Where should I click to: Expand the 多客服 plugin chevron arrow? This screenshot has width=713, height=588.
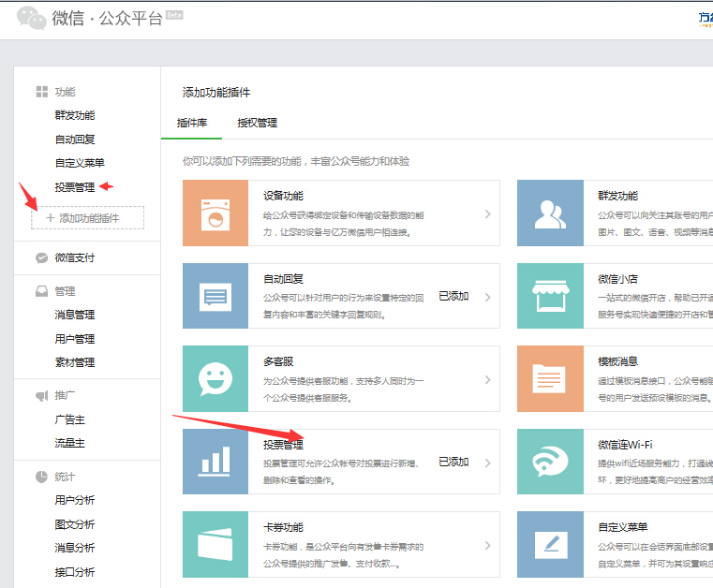[487, 380]
